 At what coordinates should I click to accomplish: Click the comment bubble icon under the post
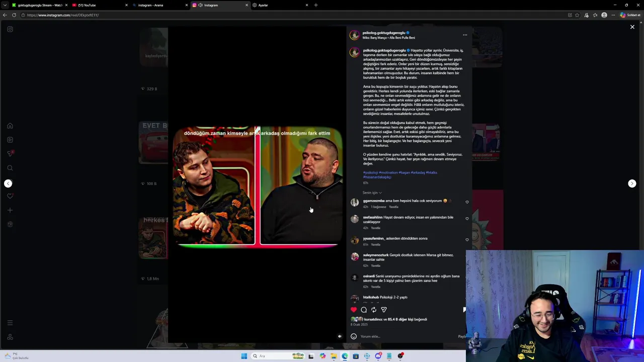(x=364, y=310)
